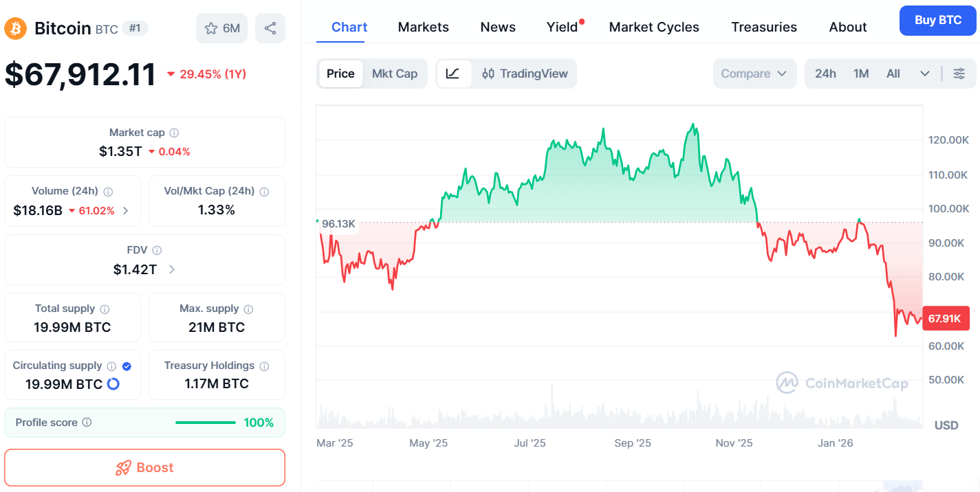Viewport: 980px width, 492px height.
Task: Click the Profile score progress bar
Action: [206, 423]
